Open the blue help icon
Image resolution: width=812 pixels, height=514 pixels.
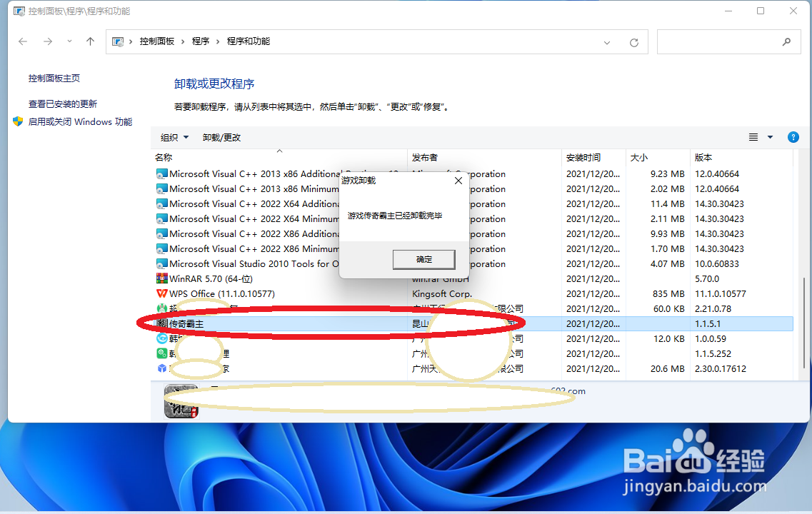793,137
